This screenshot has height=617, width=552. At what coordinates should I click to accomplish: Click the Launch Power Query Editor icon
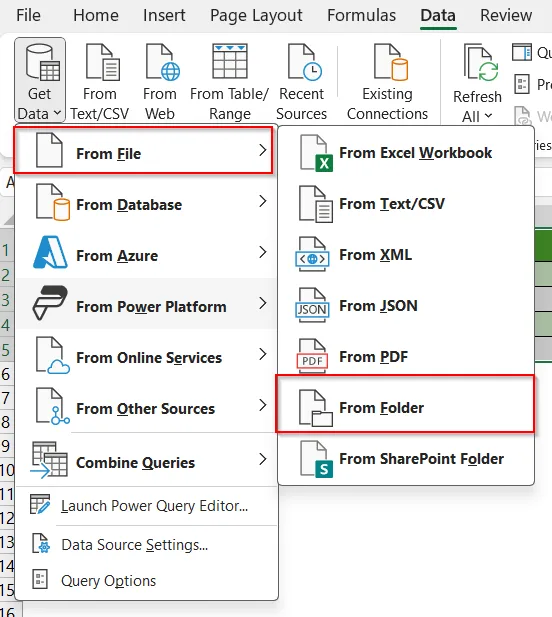(x=40, y=504)
